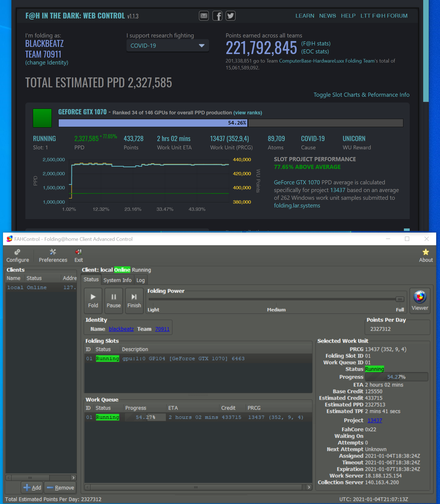
Task: Move the Folding Power slider handle
Action: [400, 299]
